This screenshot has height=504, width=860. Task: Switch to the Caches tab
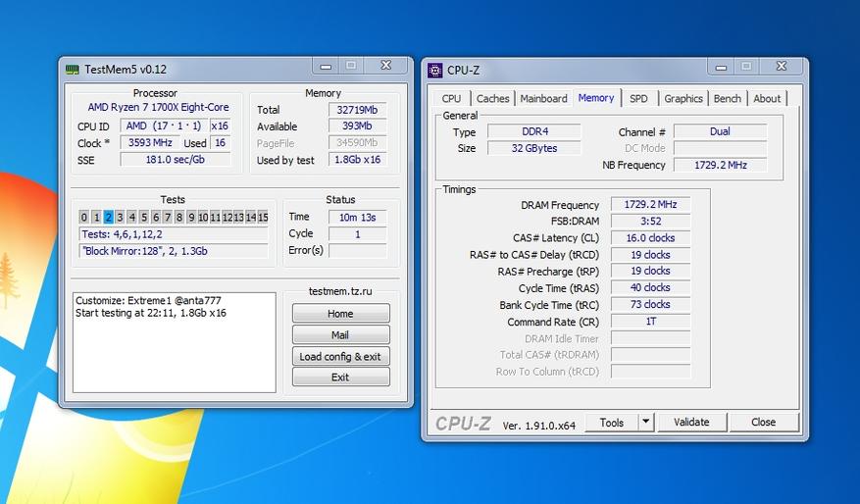tap(492, 99)
